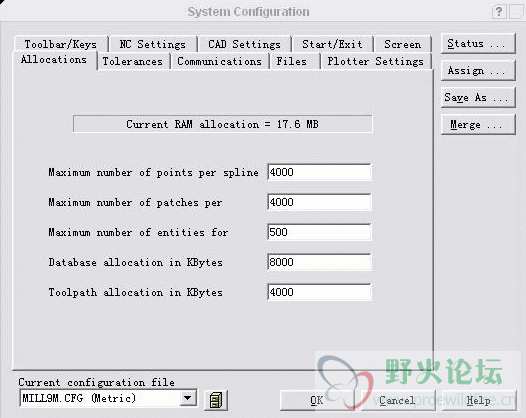Switch to the Tolerances tab
Screen dimensions: 526x418
coord(133,61)
